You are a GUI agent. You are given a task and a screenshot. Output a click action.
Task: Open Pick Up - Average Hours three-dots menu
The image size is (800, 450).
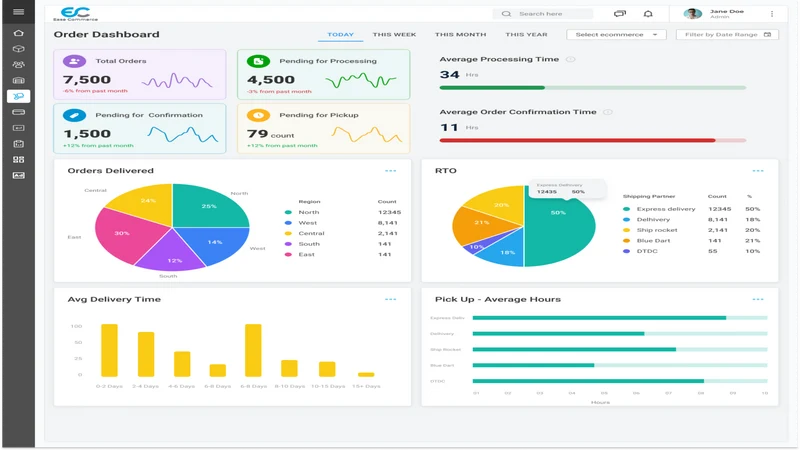pyautogui.click(x=758, y=299)
